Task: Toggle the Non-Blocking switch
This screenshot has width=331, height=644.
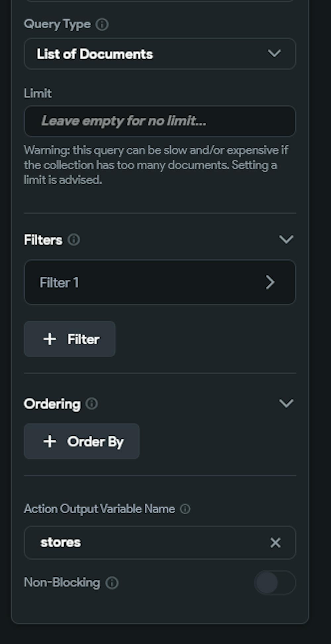Action: [275, 583]
